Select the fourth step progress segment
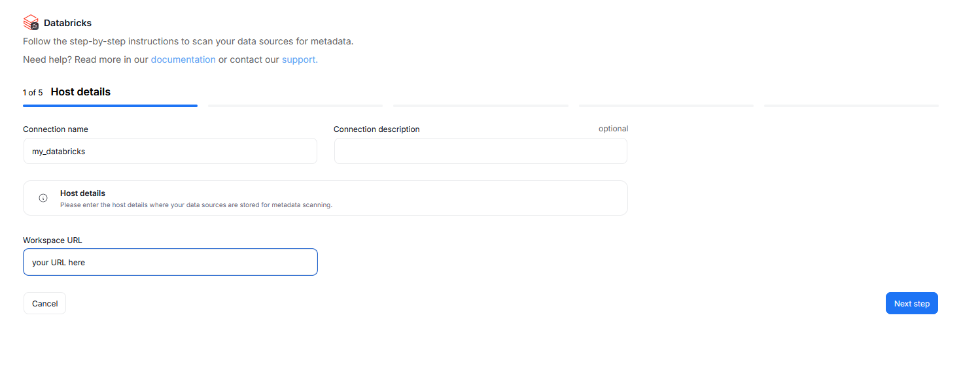 pyautogui.click(x=666, y=105)
